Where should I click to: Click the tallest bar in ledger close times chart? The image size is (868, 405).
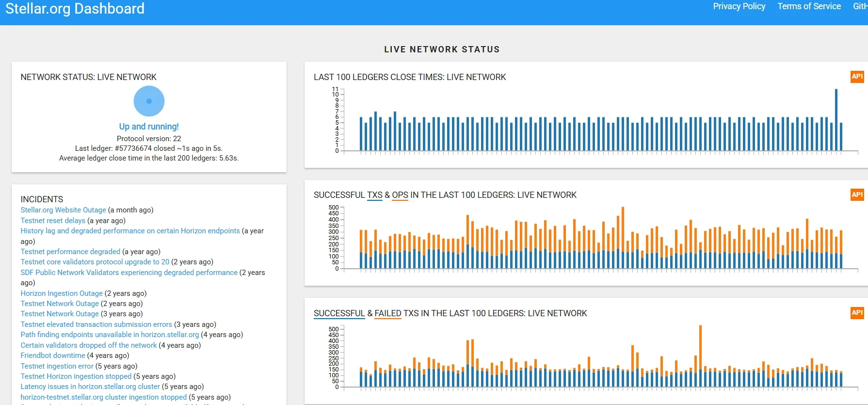836,120
